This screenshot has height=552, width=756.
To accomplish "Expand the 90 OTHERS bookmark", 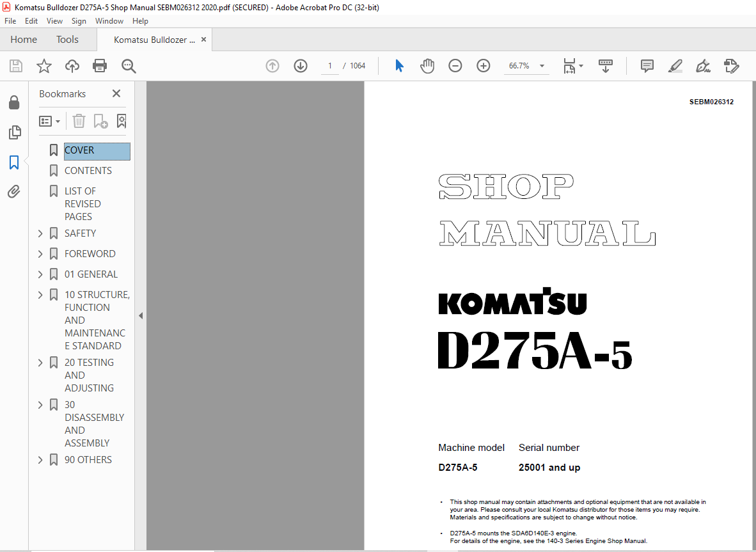I will point(40,460).
